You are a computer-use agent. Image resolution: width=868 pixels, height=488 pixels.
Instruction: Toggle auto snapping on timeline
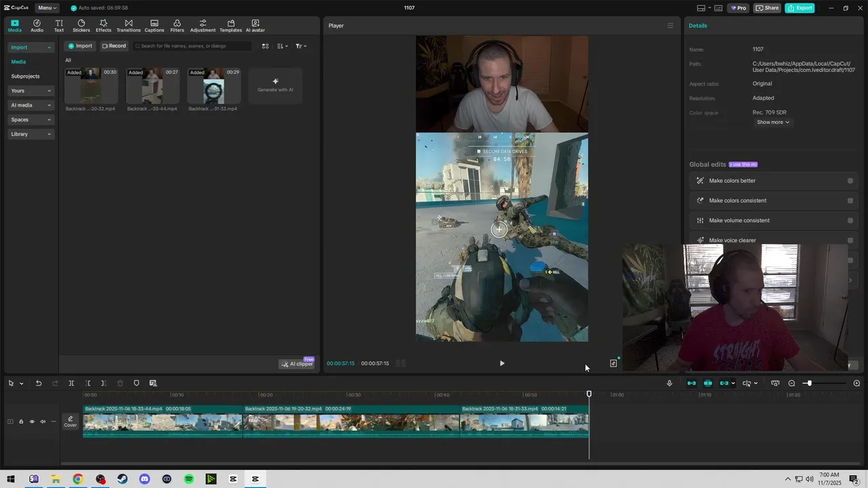(x=708, y=383)
